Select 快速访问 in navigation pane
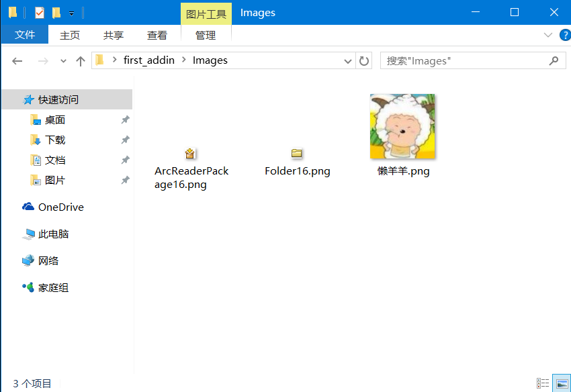Viewport: 571px width, 392px height. (67, 99)
